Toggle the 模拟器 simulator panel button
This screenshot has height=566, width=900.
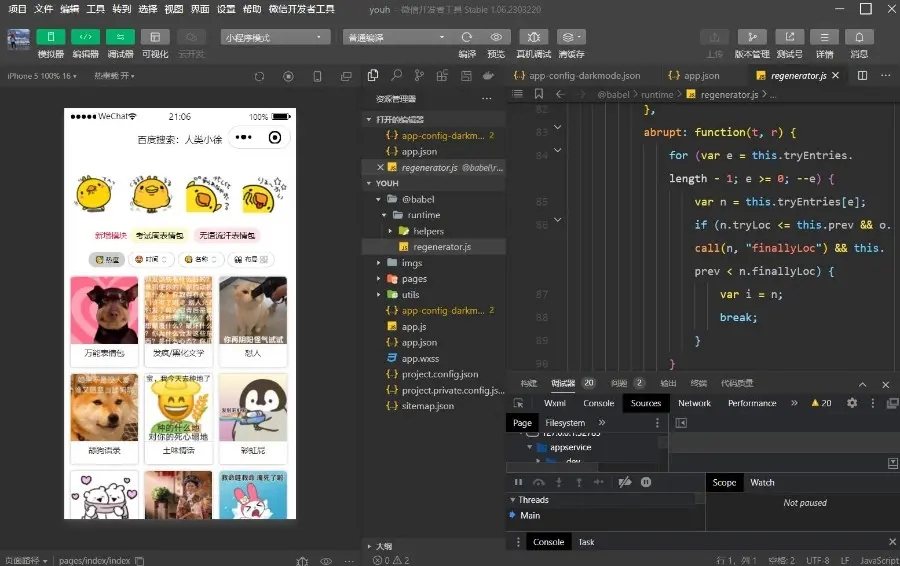(51, 37)
